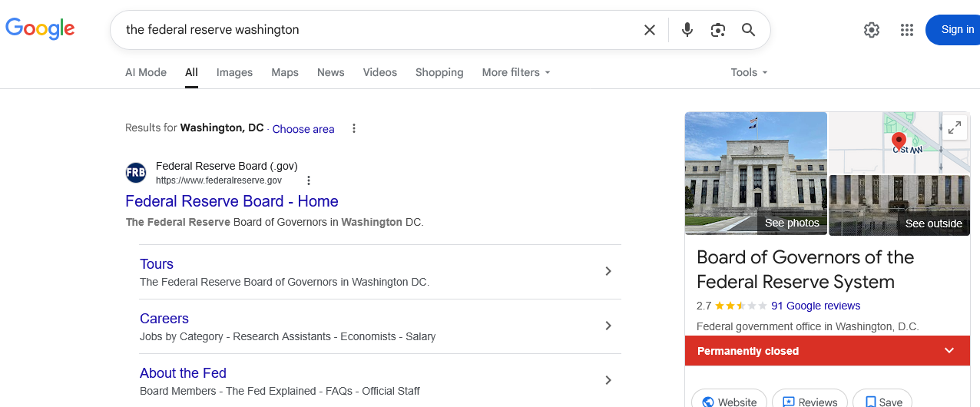Screen dimensions: 980x407
Task: Open the Google apps grid
Action: [907, 30]
